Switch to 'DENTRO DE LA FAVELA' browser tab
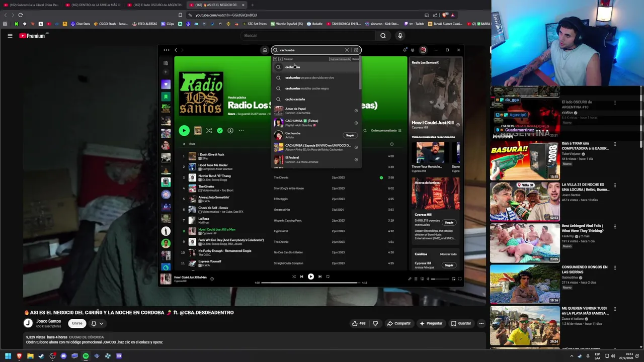644x362 pixels. 94,5
